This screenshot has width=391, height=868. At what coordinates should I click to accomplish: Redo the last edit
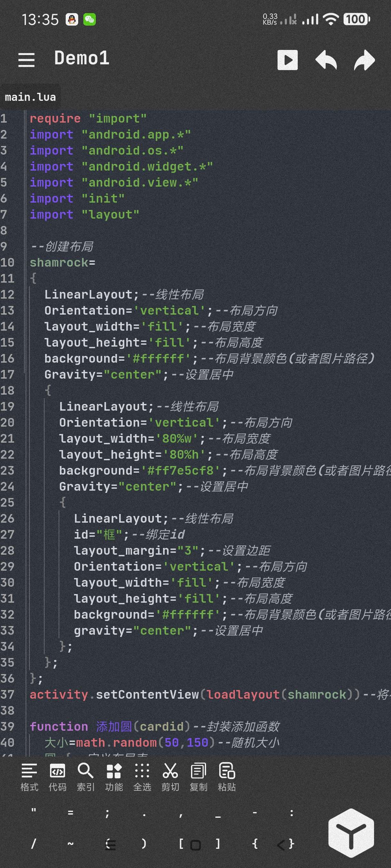[364, 60]
